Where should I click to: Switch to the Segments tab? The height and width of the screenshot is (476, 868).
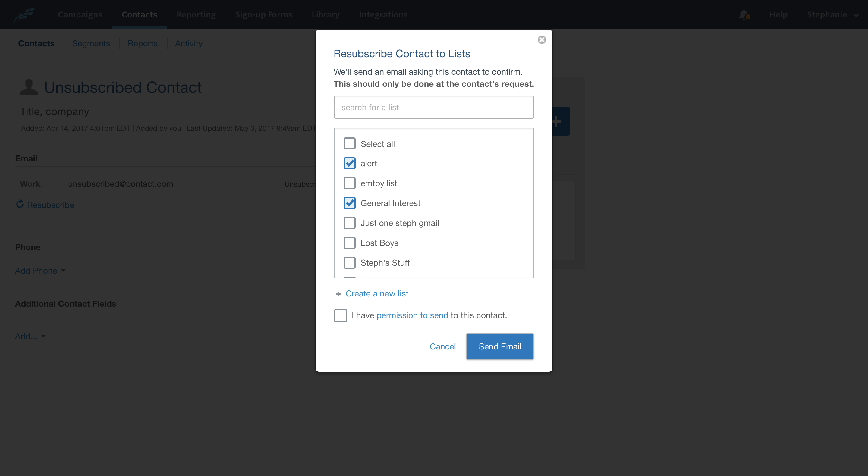pos(91,43)
